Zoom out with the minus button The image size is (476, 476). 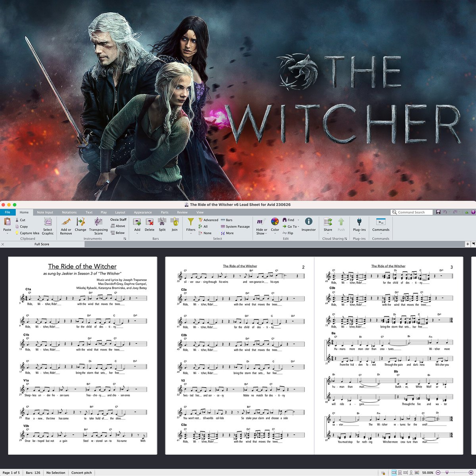(438, 472)
